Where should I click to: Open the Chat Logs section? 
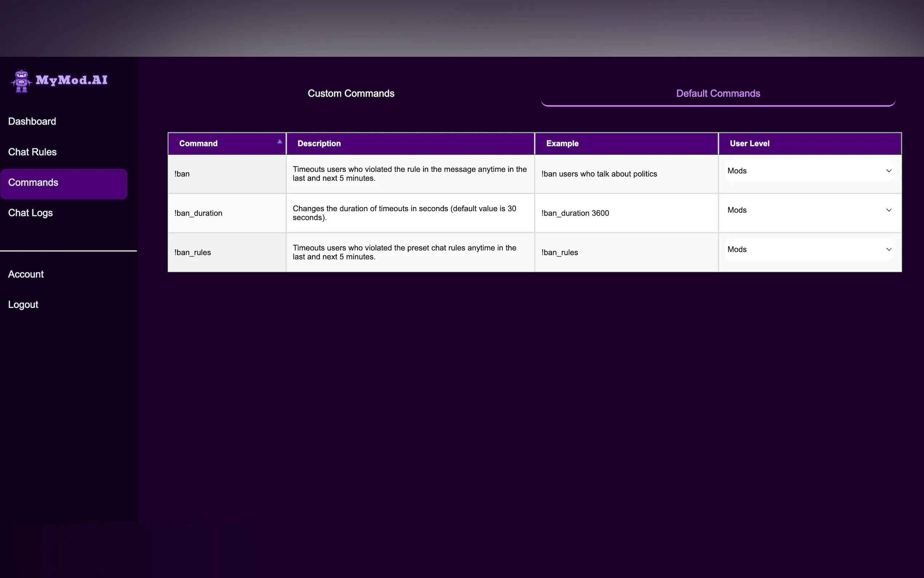point(31,213)
